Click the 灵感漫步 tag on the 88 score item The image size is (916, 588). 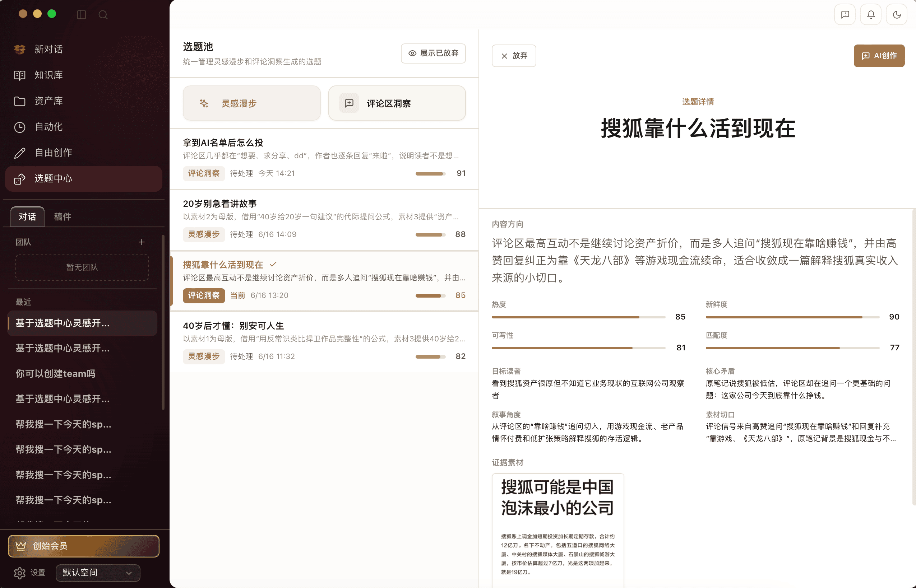pos(204,234)
